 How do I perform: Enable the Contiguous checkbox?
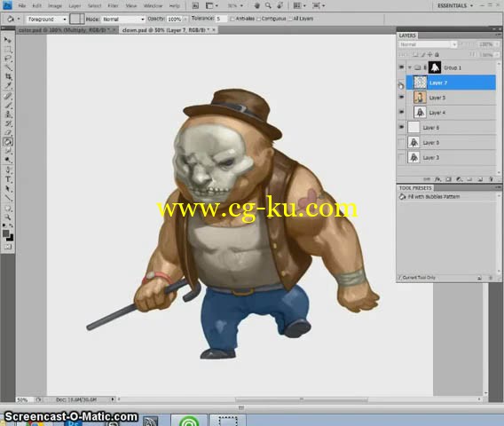[x=258, y=19]
